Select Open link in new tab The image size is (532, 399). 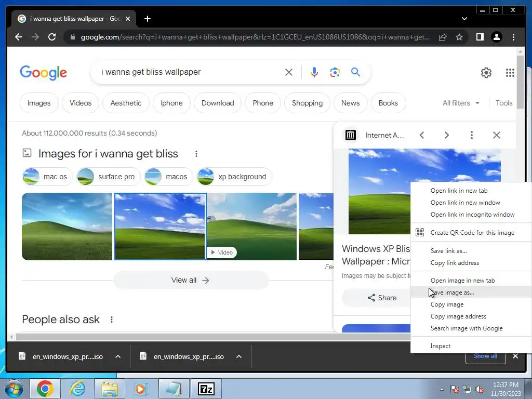(x=471, y=191)
